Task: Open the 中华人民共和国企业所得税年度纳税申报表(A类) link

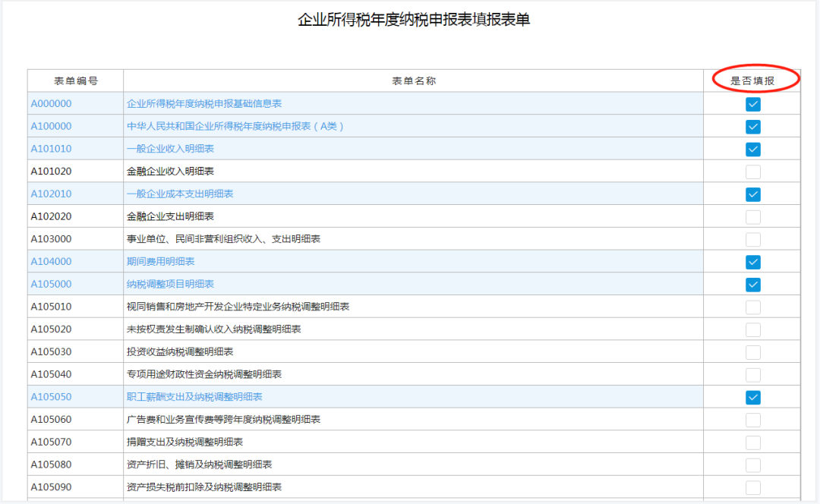Action: pos(235,126)
